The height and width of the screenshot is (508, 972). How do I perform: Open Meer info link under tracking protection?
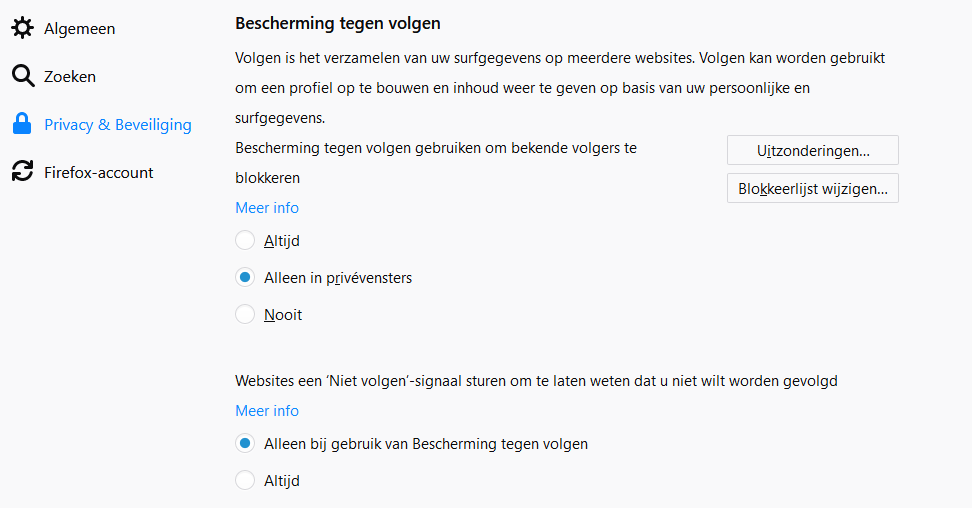(267, 208)
